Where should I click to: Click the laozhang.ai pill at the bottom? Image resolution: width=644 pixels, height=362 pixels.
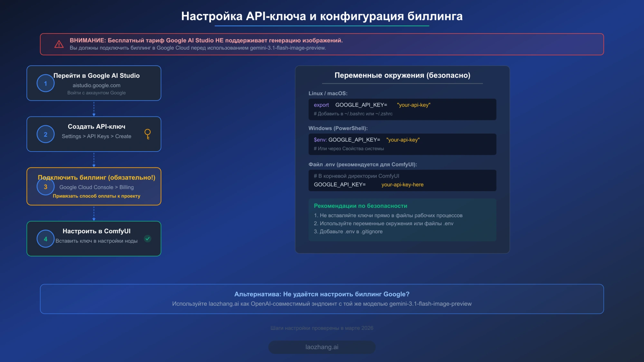coord(322,347)
